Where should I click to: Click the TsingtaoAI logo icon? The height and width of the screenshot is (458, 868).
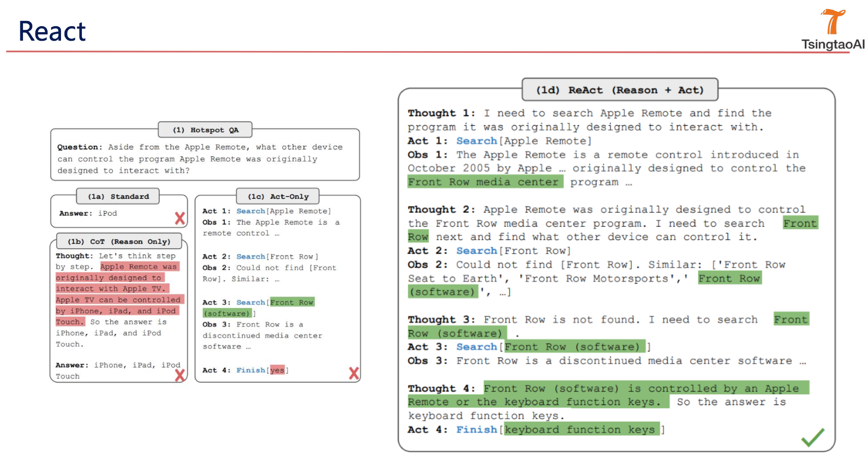point(833,21)
